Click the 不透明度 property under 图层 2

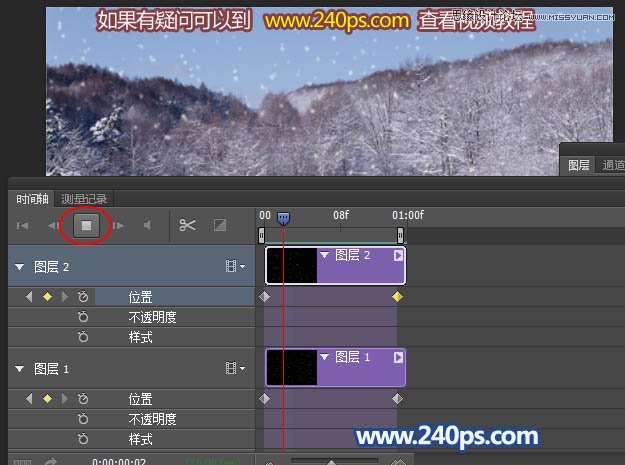(152, 317)
